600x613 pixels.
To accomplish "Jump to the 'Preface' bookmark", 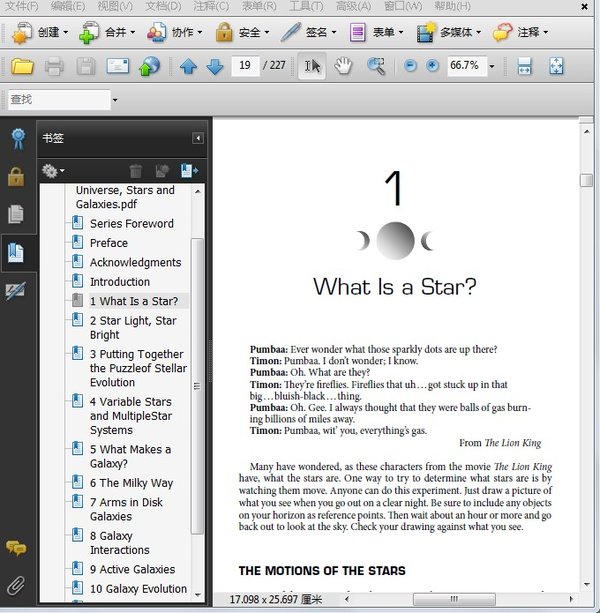I will (109, 243).
